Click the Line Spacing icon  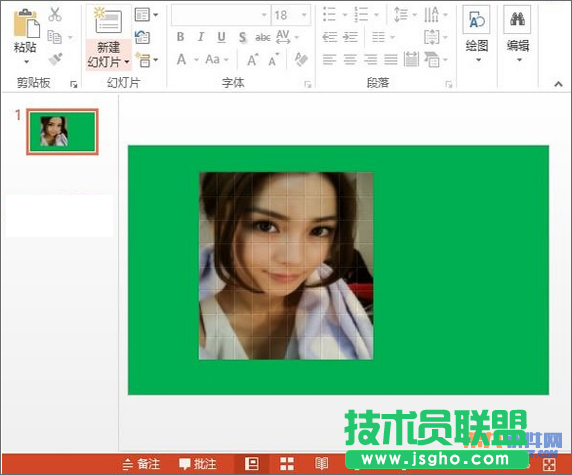[401, 15]
